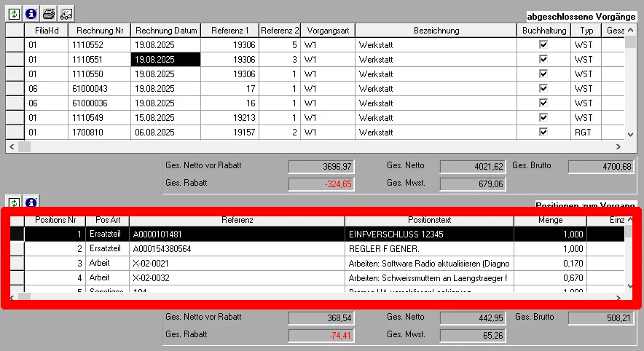Click position text EINFVERSCHLUSS 12345
Screen dimensions: 644x351
pyautogui.click(x=429, y=234)
